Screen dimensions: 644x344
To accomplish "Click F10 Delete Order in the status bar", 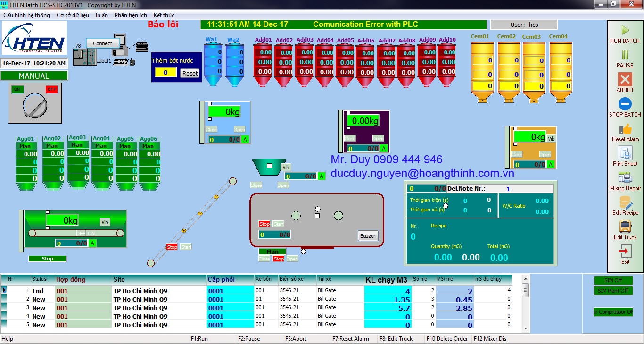I will (447, 339).
